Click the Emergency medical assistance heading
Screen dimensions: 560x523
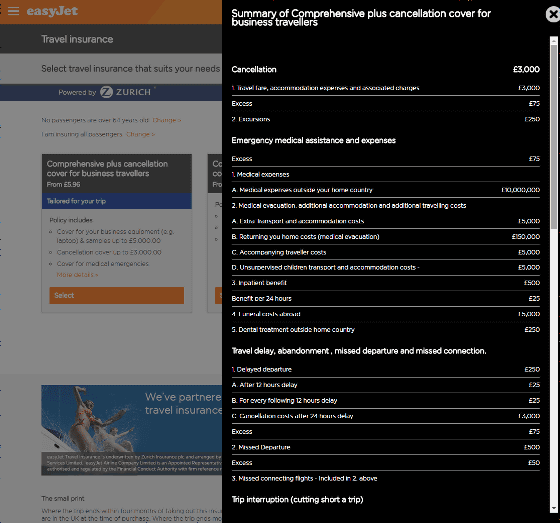[314, 140]
